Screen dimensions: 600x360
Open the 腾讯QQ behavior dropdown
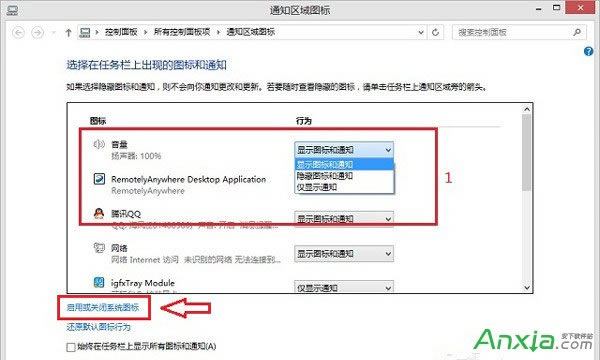[x=344, y=219]
